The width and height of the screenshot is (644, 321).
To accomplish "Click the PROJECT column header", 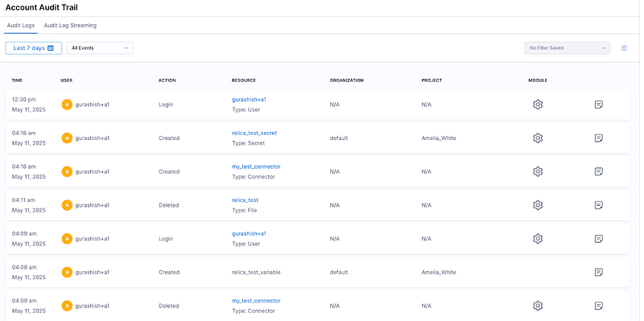I will coord(431,80).
